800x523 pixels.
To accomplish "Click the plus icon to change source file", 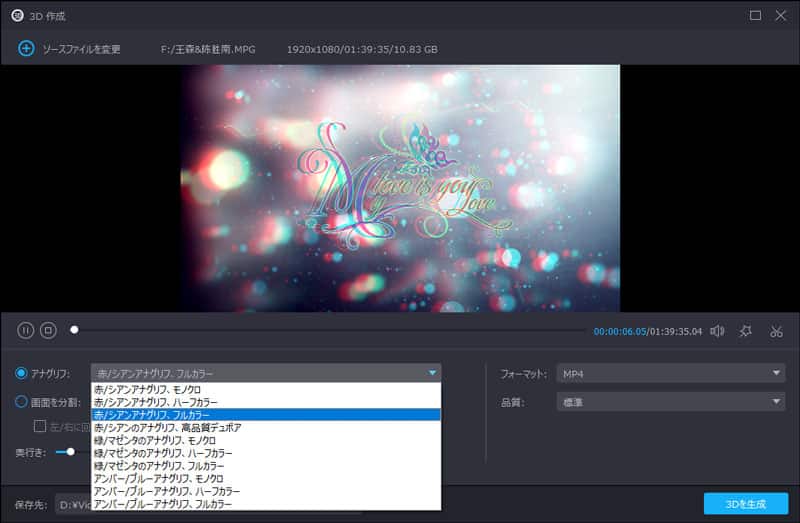I will point(26,48).
